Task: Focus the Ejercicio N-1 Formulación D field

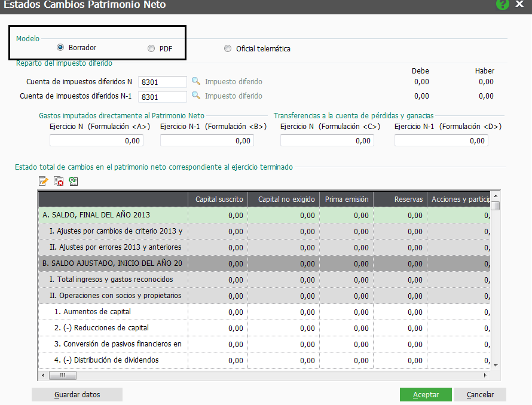Action: coord(441,140)
